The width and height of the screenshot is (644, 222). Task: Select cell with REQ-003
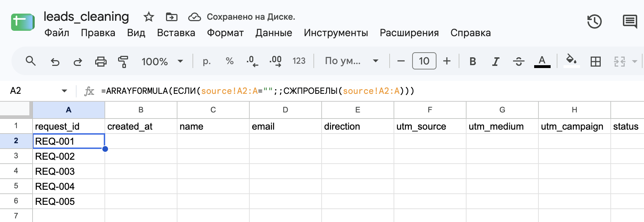pos(69,171)
